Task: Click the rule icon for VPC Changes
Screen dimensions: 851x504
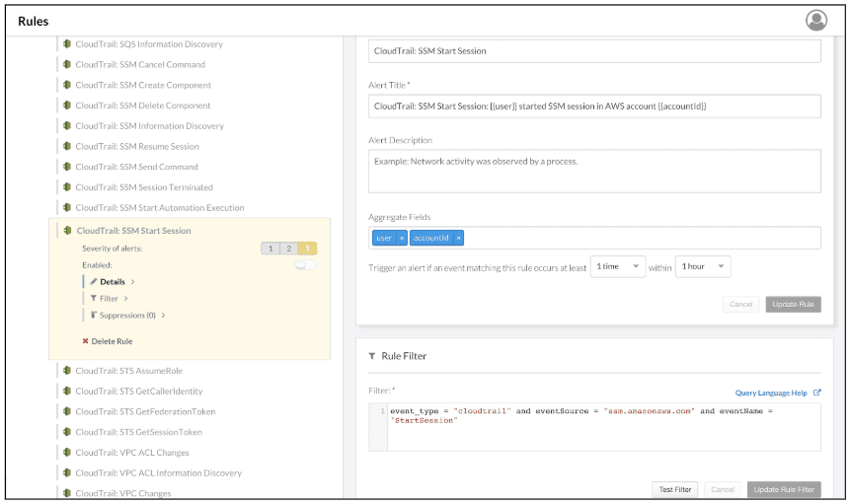Action: (66, 493)
